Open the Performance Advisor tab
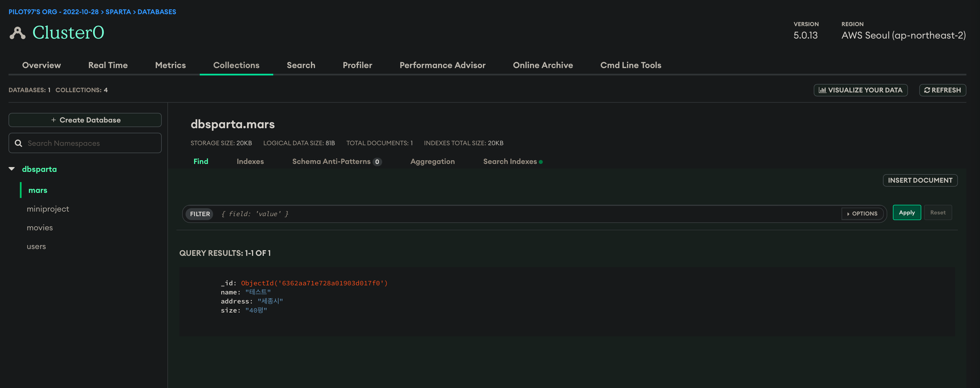Screen dimensions: 980x388 [442, 65]
